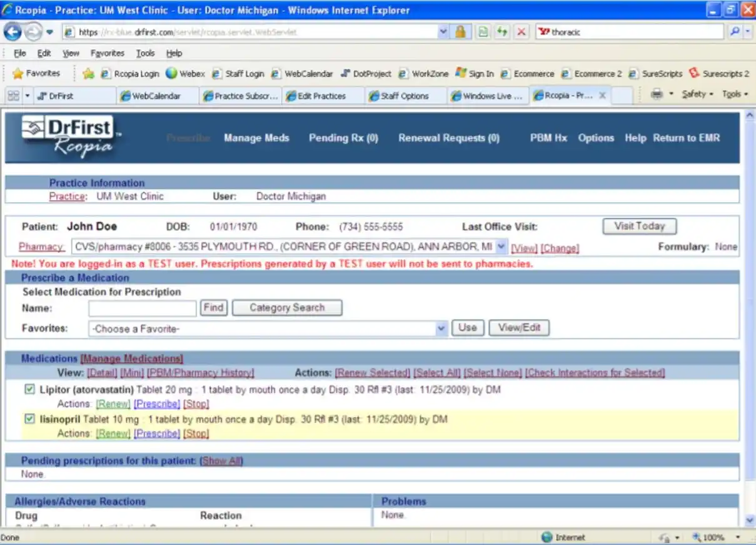Click the Webex icon in favorites bar

coord(171,73)
